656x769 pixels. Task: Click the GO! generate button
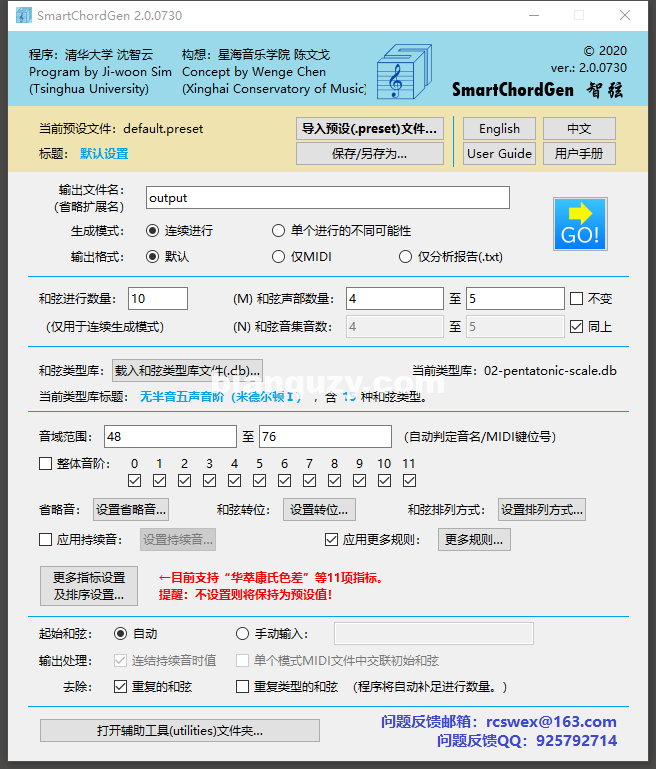tap(580, 224)
